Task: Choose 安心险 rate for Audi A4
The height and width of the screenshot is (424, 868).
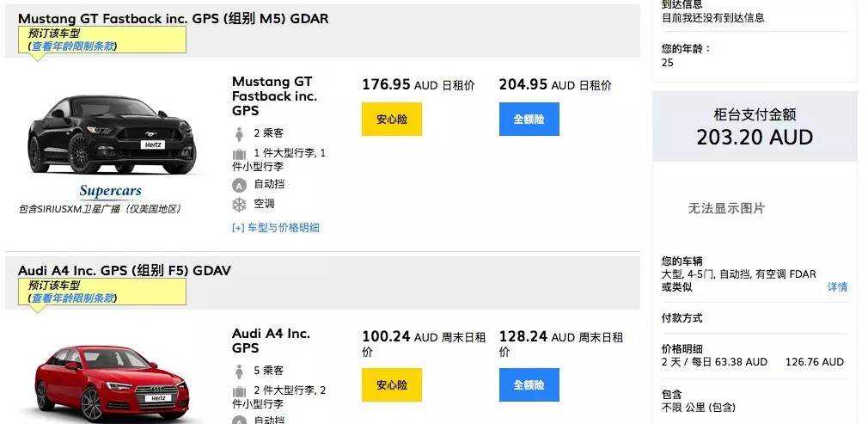Action: click(x=391, y=385)
